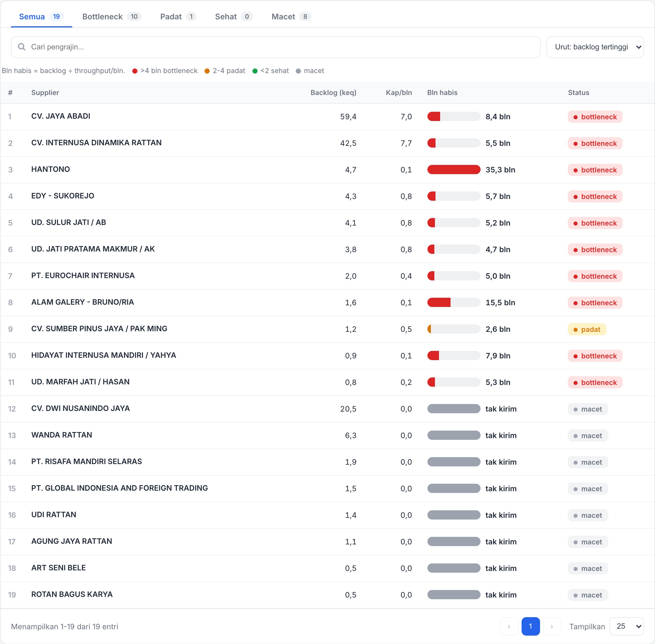This screenshot has width=655, height=644.
Task: Switch to the Bottleneck tab
Action: [112, 16]
